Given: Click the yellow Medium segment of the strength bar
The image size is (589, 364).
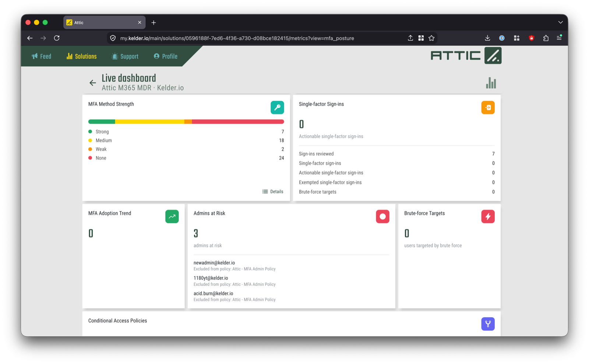Looking at the screenshot, I should (149, 122).
